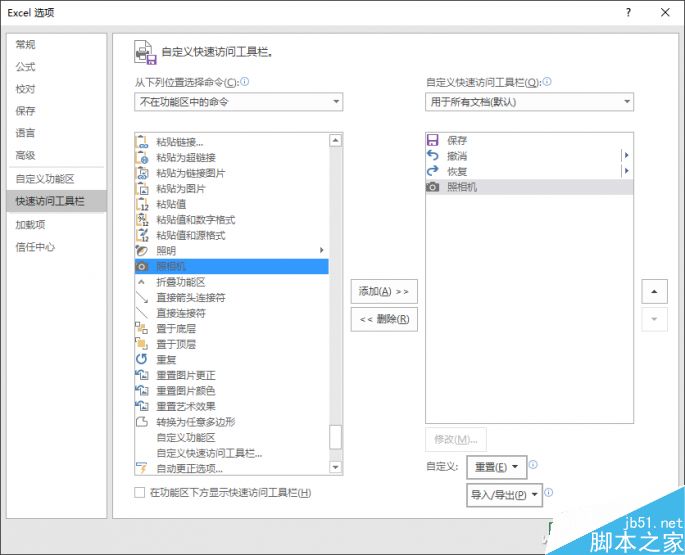Click the 自动更正选项 lightning icon
Viewport: 685px width, 555px height.
pyautogui.click(x=142, y=468)
